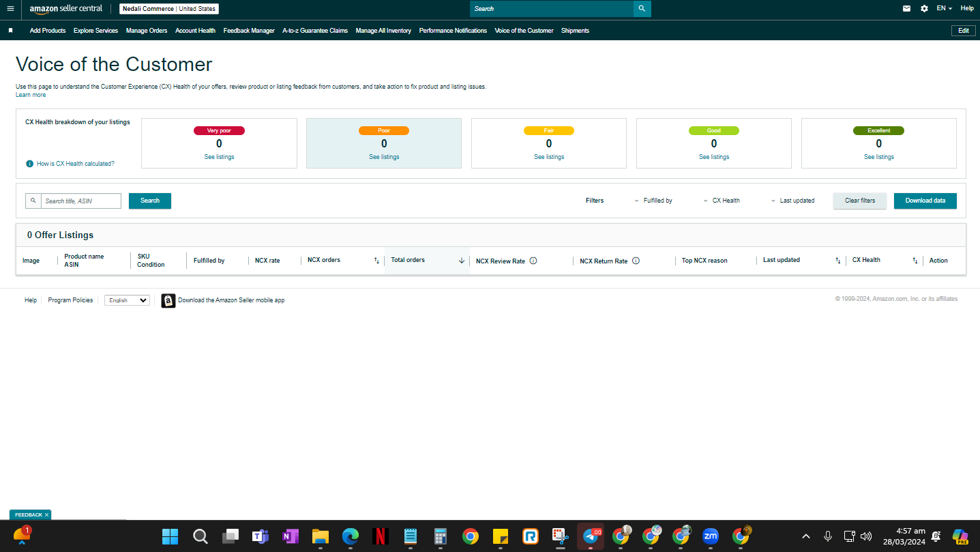Open Performance Notifications
Screen dimensions: 980x552
(453, 31)
